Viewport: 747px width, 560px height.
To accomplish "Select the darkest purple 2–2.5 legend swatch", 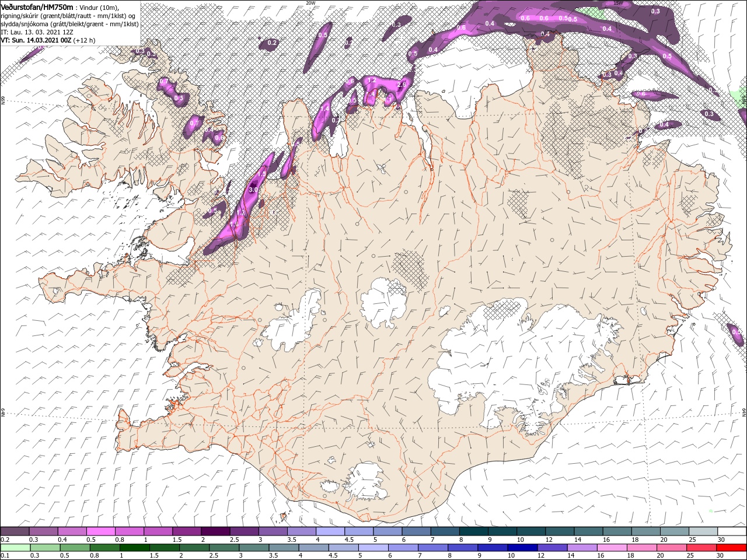I will pyautogui.click(x=215, y=531).
